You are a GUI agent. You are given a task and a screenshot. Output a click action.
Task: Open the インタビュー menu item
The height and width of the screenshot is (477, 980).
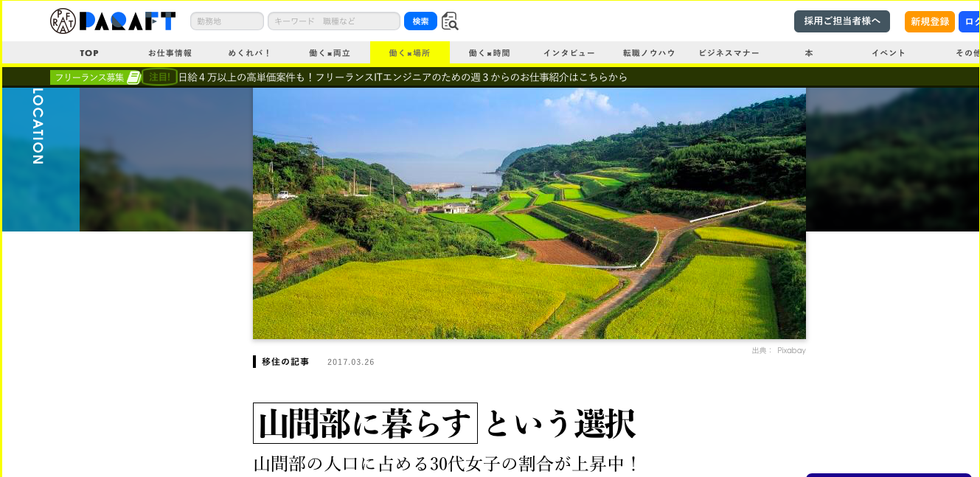pos(569,53)
